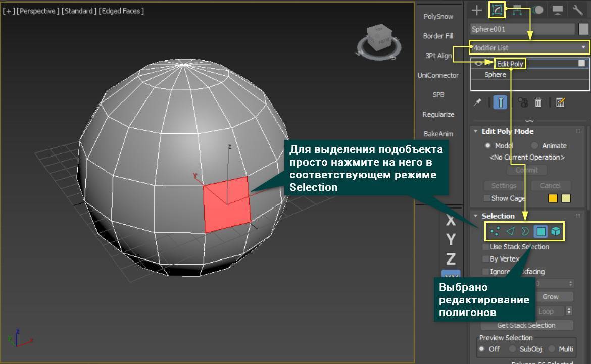Select Vertex sub-object mode icon
Screen dimensions: 591x364
click(x=495, y=231)
